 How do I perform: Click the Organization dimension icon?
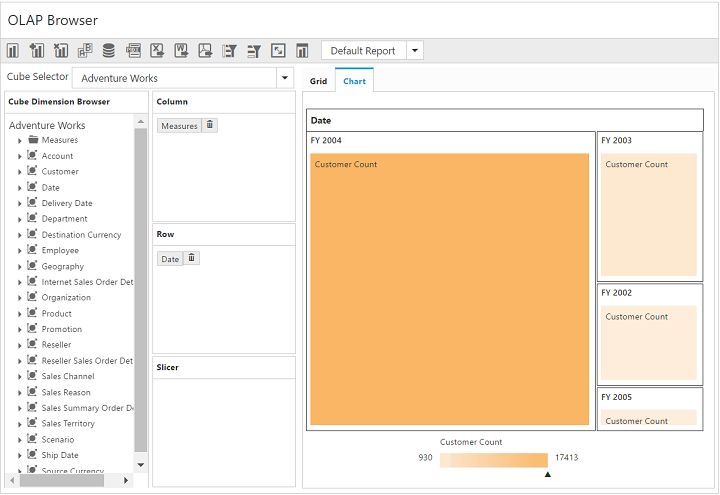pos(32,297)
